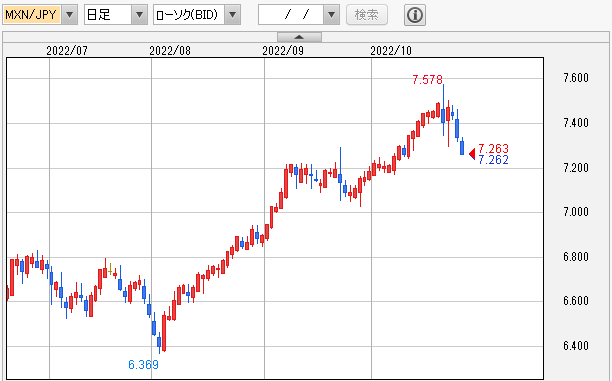This screenshot has width=612, height=381.
Task: Click the 2022/07 date axis label
Action: [x=67, y=51]
